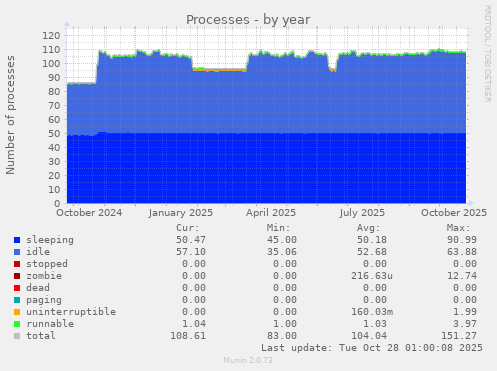
Task: Click the runnable current value 1.04
Action: point(194,324)
